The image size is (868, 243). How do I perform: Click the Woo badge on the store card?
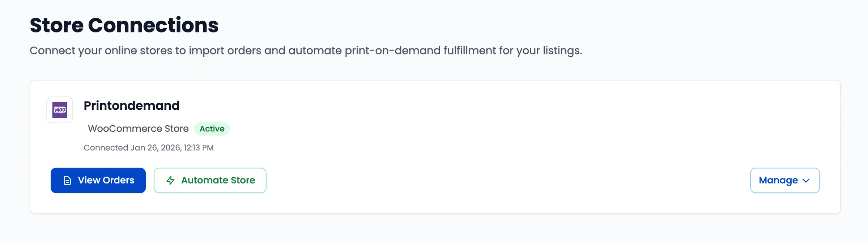(x=59, y=109)
